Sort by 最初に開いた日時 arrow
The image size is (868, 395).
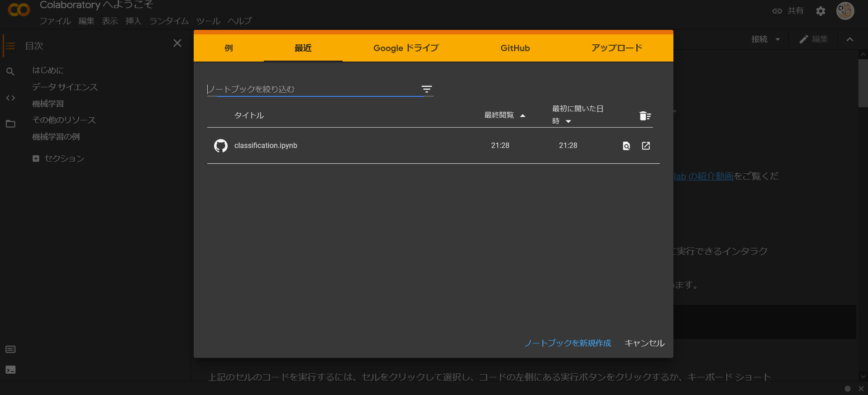click(568, 121)
